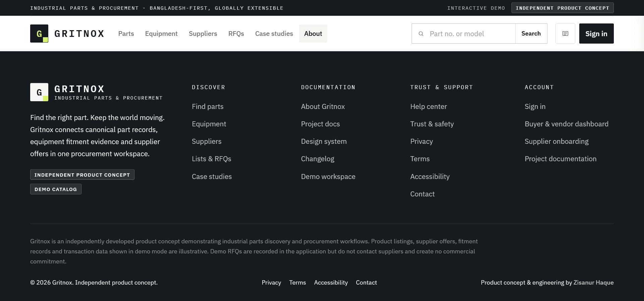Visit Trust & safety link
The image size is (644, 301).
pyautogui.click(x=432, y=124)
